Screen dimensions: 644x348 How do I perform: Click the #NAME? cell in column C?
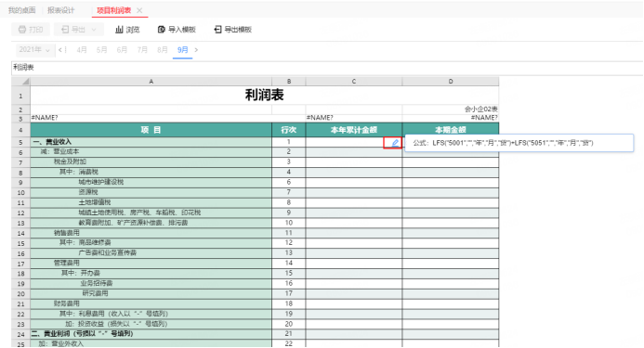pyautogui.click(x=354, y=118)
